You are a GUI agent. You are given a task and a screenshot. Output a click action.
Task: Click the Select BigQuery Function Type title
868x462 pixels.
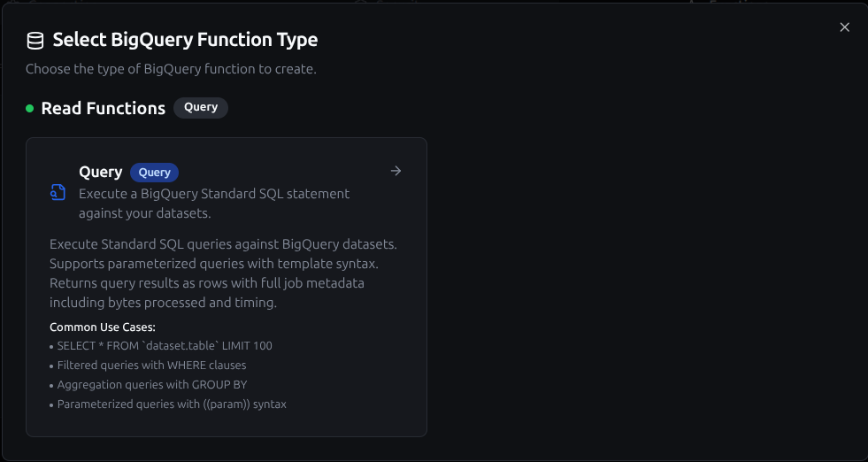(x=185, y=40)
